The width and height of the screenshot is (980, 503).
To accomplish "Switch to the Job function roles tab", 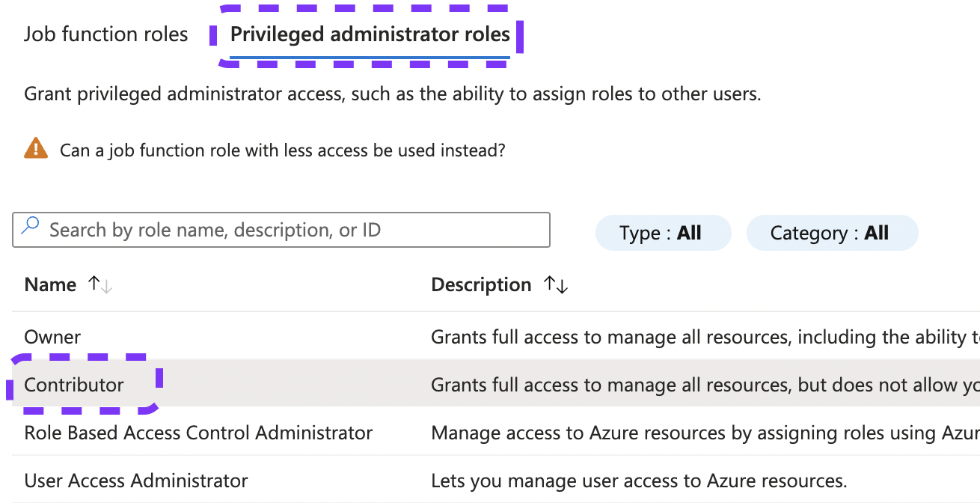I will coord(105,34).
